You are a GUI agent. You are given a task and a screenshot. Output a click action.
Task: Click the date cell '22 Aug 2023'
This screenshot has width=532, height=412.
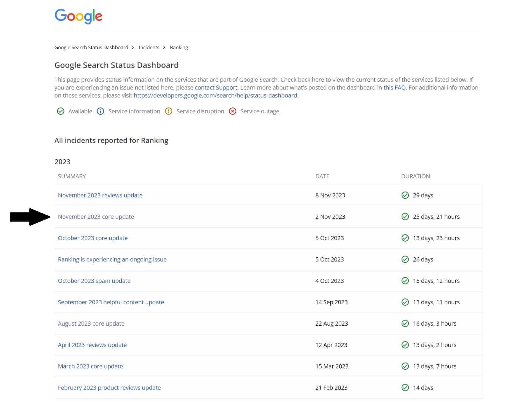click(332, 324)
